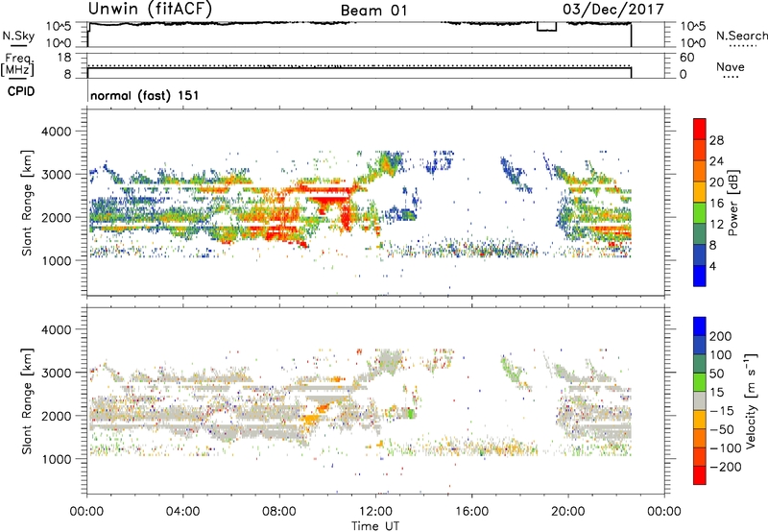Click the 'Time UT' axis label

pyautogui.click(x=375, y=526)
